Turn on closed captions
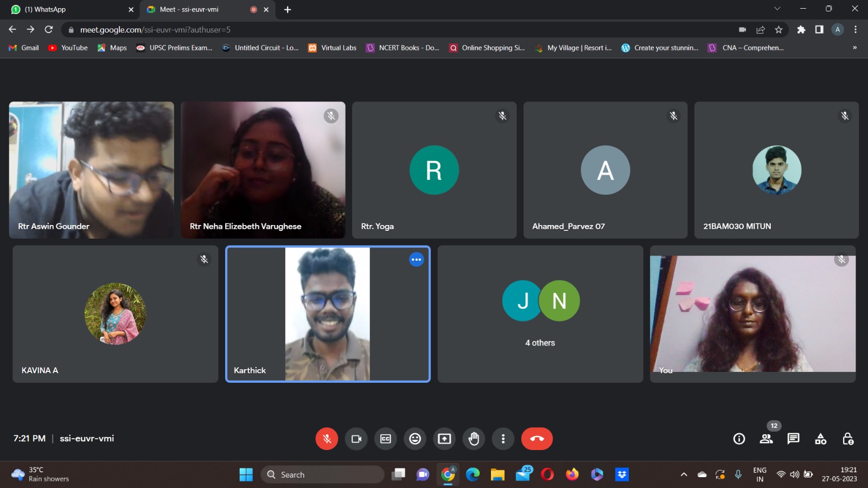The image size is (868, 488). pyautogui.click(x=386, y=439)
